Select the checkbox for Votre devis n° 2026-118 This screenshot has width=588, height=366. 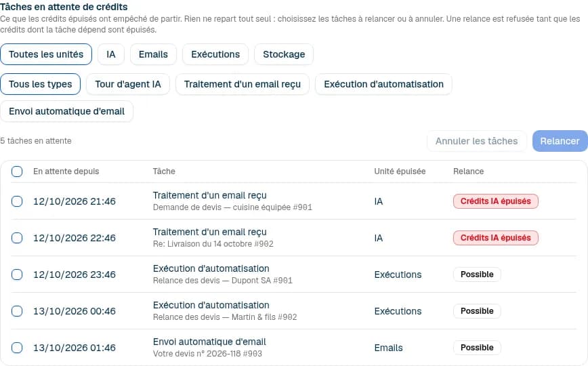click(17, 348)
